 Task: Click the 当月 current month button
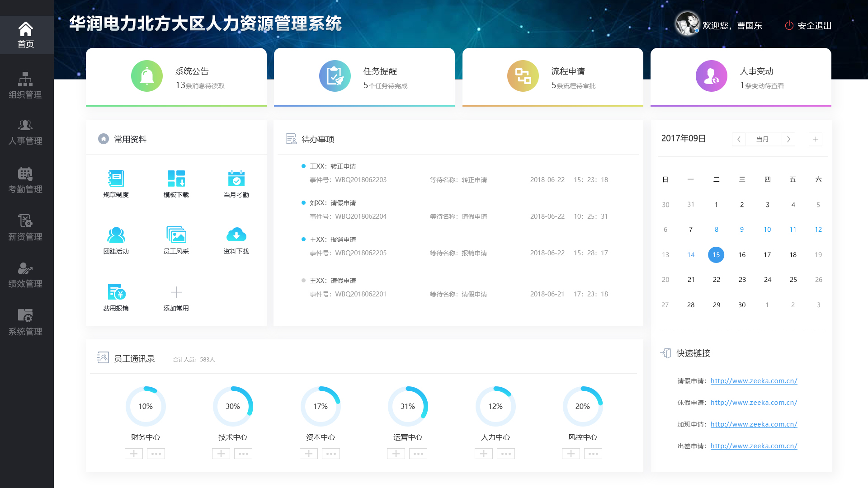point(763,139)
